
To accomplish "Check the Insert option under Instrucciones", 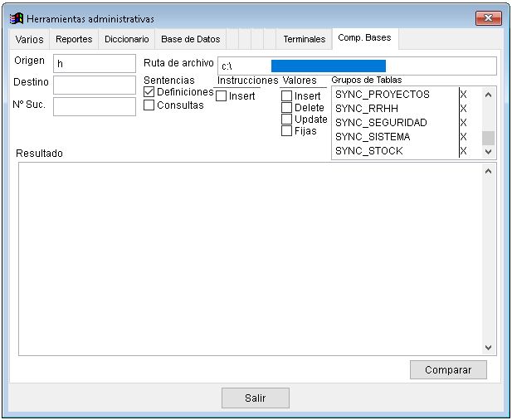I will pyautogui.click(x=222, y=96).
